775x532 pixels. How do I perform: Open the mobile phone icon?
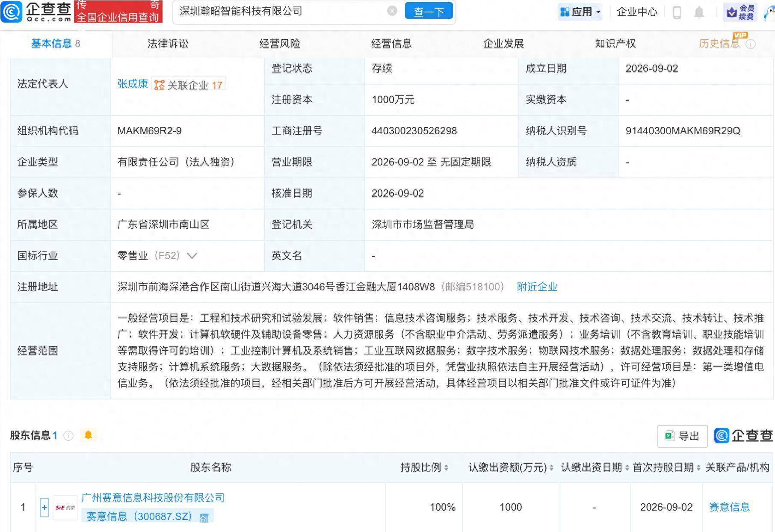point(677,12)
